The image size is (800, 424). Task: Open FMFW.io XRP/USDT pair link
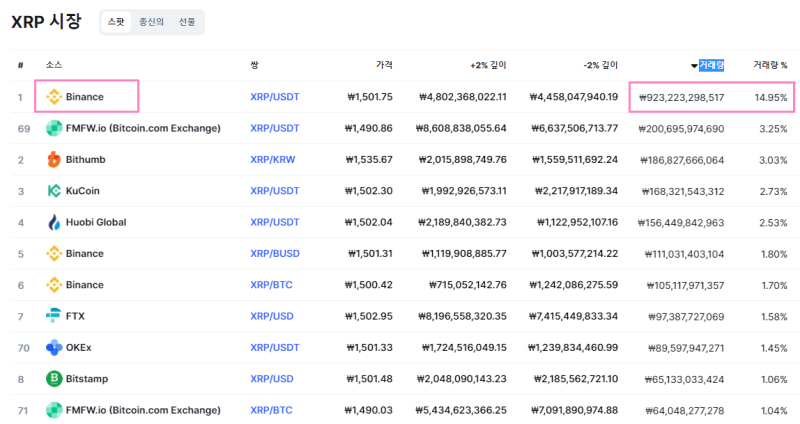tap(274, 128)
